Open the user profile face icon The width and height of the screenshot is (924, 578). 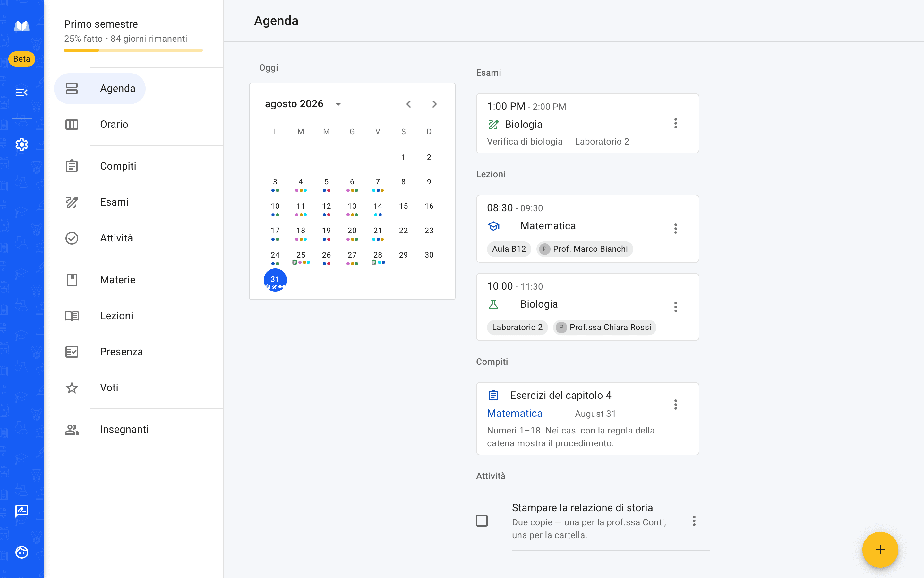pyautogui.click(x=22, y=552)
